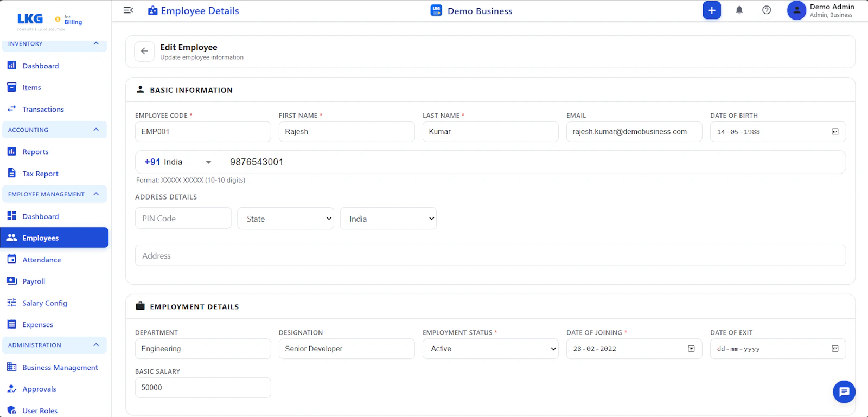This screenshot has height=417, width=868.
Task: Collapse the Administration section
Action: pyautogui.click(x=96, y=345)
